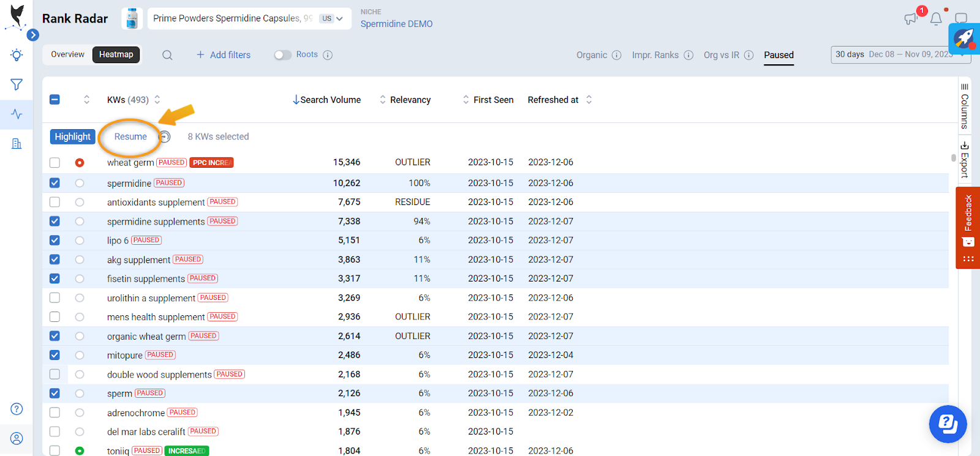Viewport: 980px width, 456px height.
Task: Click the Impr. Ranks info icon
Action: coord(688,55)
